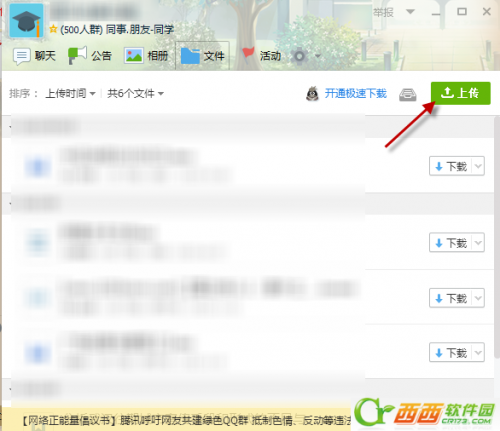This screenshot has width=500, height=431.
Task: Click the 开通极速下载 link
Action: coord(356,93)
